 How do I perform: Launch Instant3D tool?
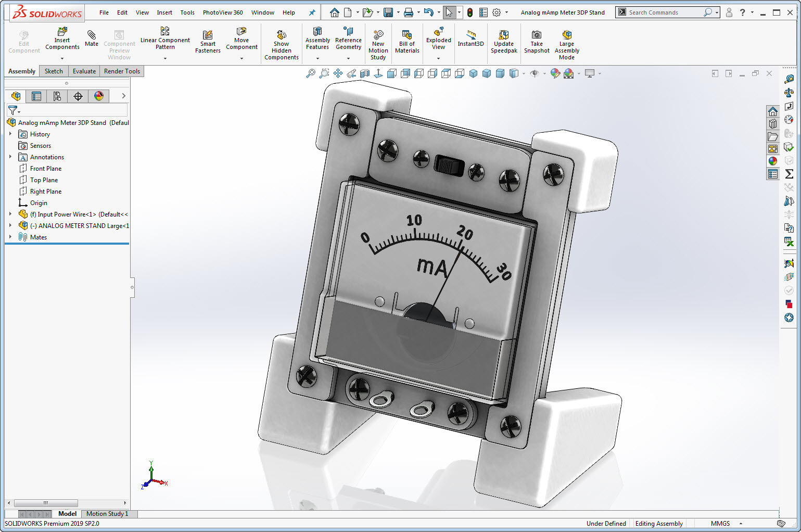[471, 35]
